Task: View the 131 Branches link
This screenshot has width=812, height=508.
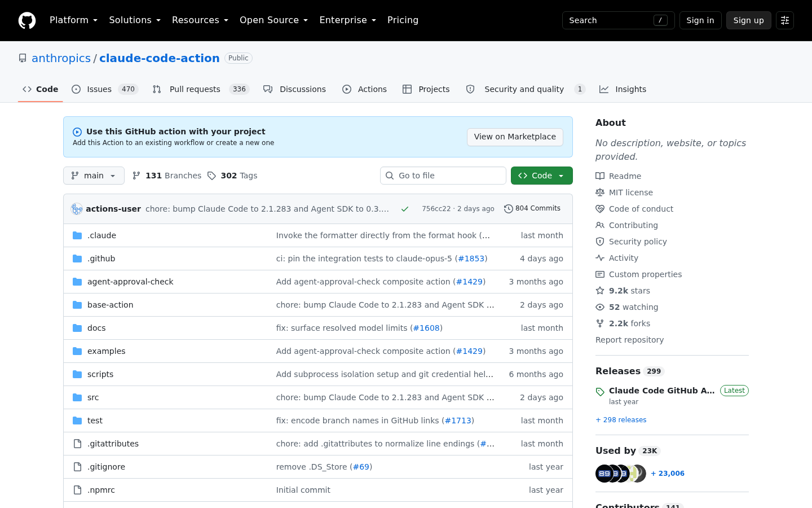Action: 167,176
